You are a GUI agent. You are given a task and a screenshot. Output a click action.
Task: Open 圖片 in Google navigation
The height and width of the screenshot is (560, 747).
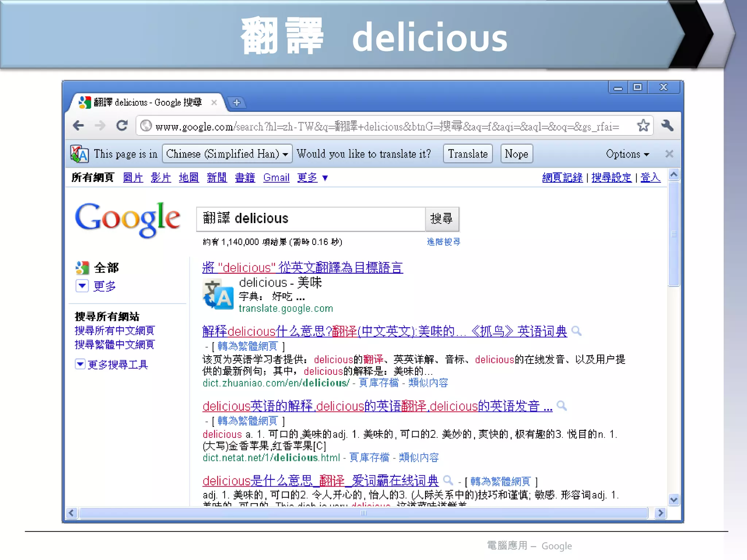point(133,178)
